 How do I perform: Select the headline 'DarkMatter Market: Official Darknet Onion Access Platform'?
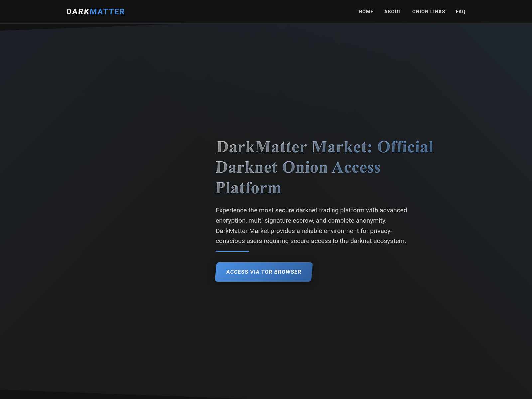coord(324,167)
